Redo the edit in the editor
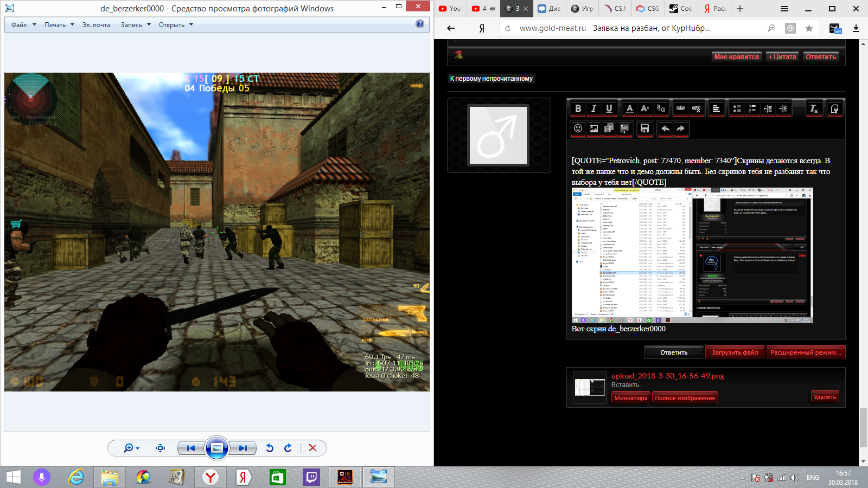The height and width of the screenshot is (488, 868). point(680,129)
